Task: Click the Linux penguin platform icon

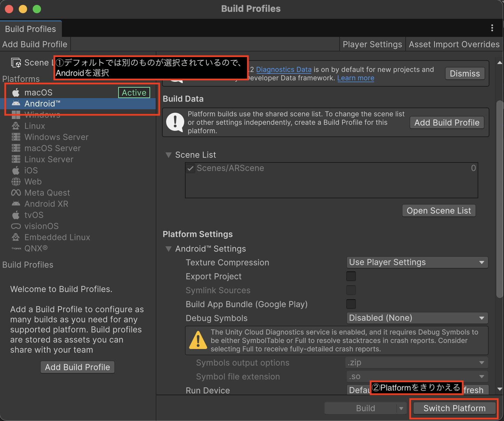Action: tap(16, 126)
